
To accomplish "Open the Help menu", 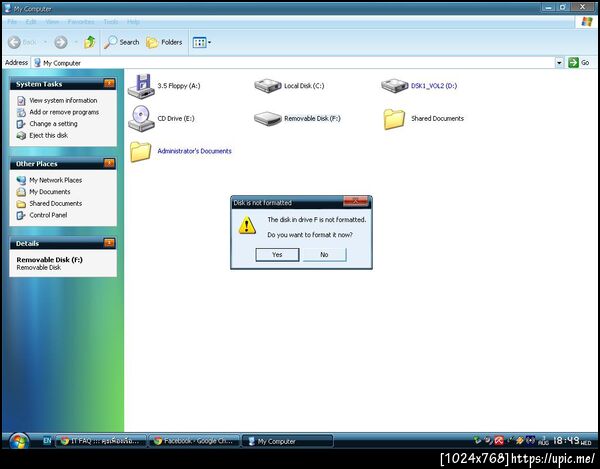I will point(133,22).
